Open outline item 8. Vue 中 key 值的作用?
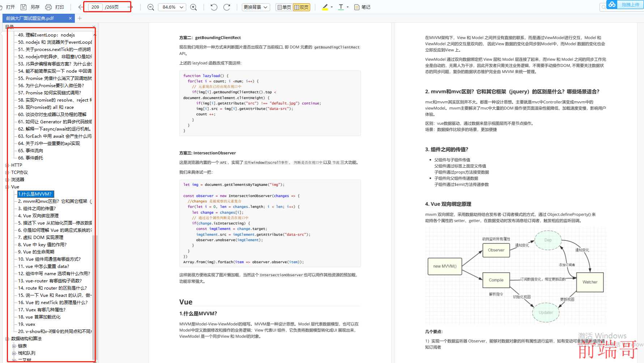 [42, 245]
